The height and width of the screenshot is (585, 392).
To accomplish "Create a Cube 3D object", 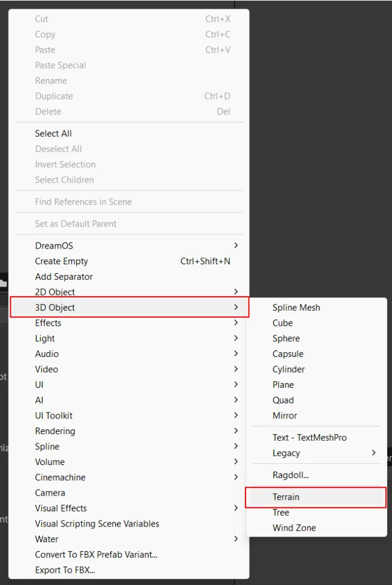I will pyautogui.click(x=317, y=323).
